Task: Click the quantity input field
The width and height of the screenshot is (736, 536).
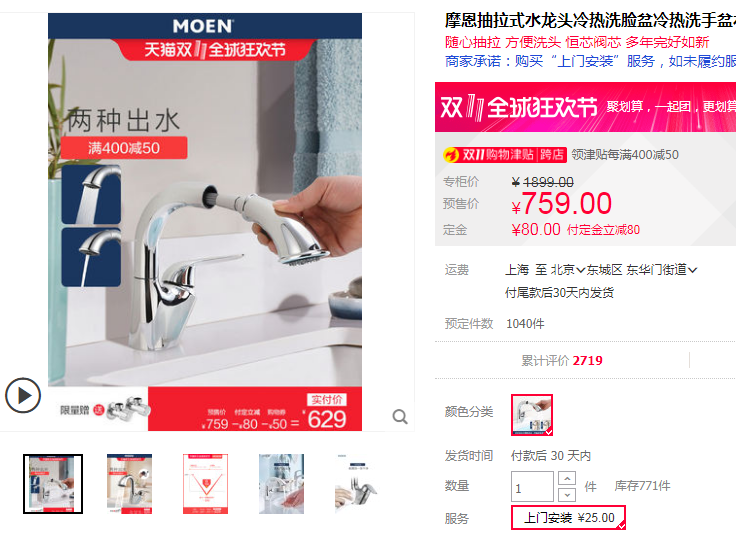Action: (x=532, y=486)
